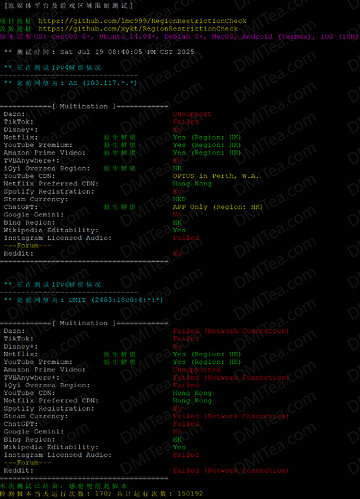This screenshot has width=360, height=499.
Task: Click the 'Multination' header of the IPv4 results
Action: point(83,106)
